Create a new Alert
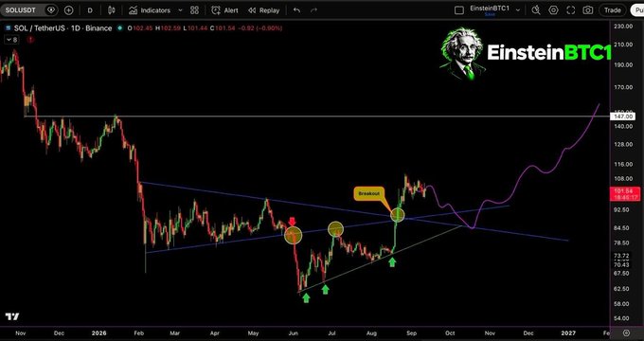The height and width of the screenshot is (341, 644). tap(224, 10)
